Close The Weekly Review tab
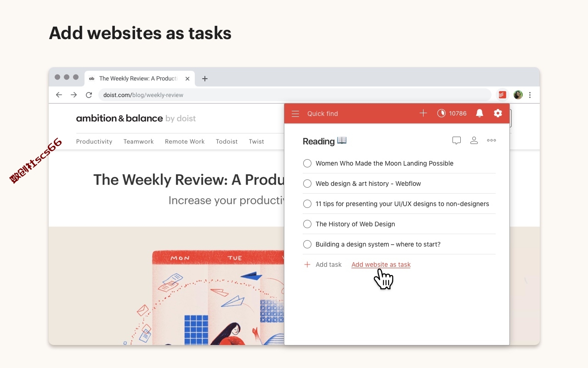Screen dimensions: 588x368 pyautogui.click(x=187, y=79)
